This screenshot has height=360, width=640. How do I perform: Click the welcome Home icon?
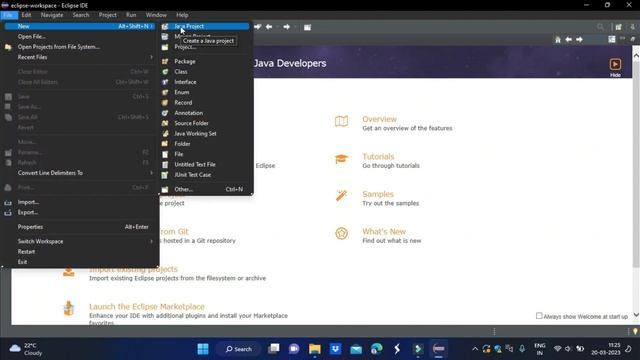(x=558, y=40)
